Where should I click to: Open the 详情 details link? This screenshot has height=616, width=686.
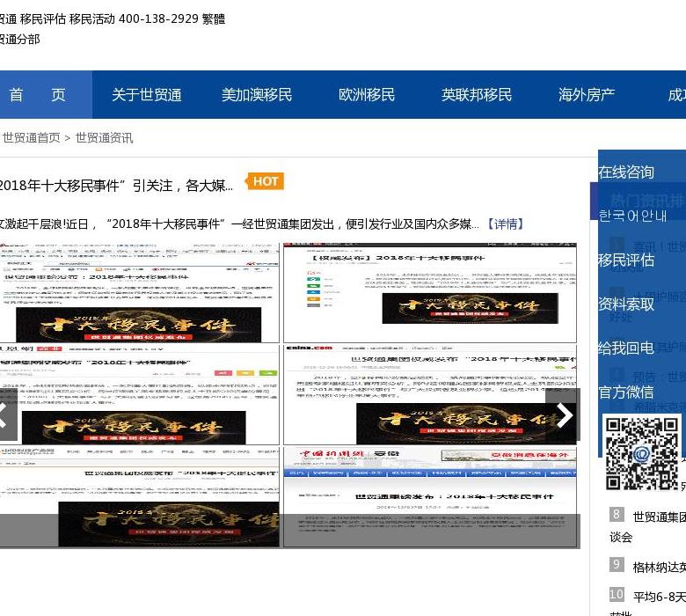[506, 224]
